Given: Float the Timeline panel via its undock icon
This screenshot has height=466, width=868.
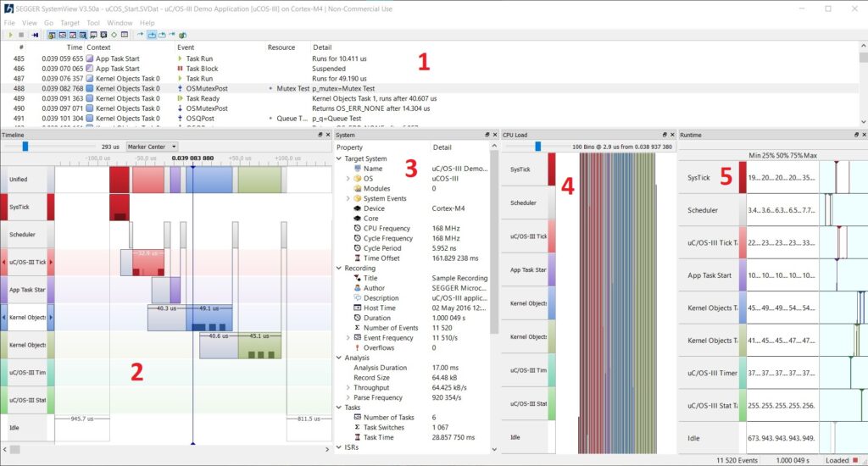Looking at the screenshot, I should (320, 135).
